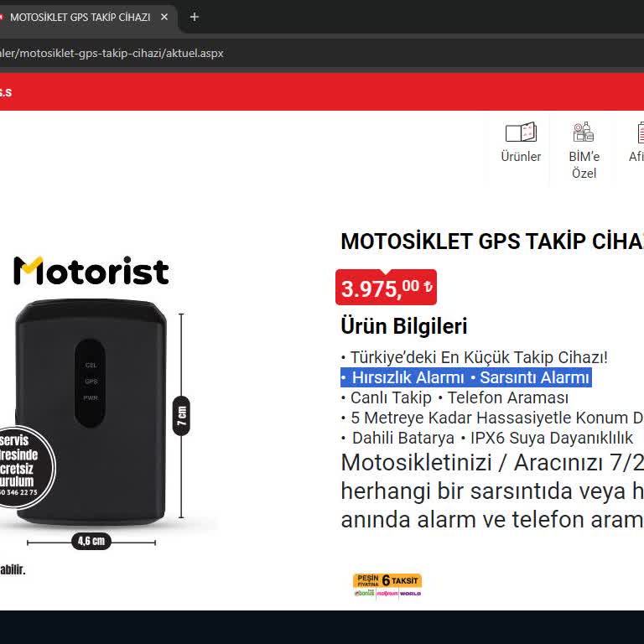Focus the address bar URL text
The width and height of the screenshot is (644, 644).
(x=112, y=54)
